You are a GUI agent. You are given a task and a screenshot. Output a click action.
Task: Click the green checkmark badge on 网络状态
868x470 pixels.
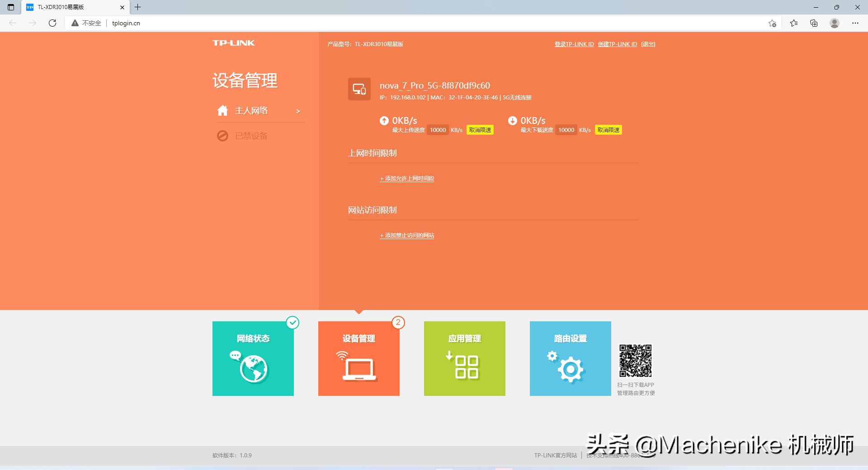[x=293, y=322]
